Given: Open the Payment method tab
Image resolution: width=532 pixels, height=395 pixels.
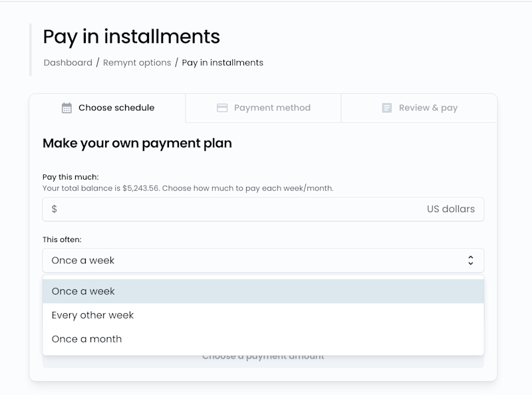Looking at the screenshot, I should [x=263, y=108].
